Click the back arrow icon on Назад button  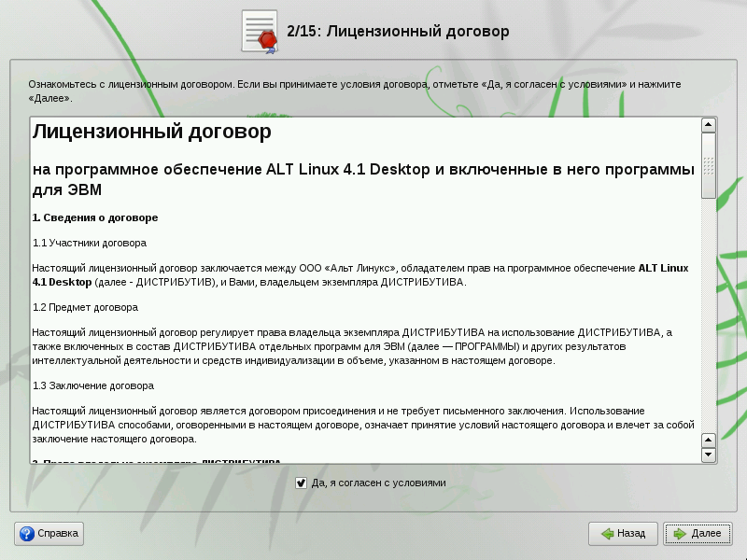(x=609, y=534)
